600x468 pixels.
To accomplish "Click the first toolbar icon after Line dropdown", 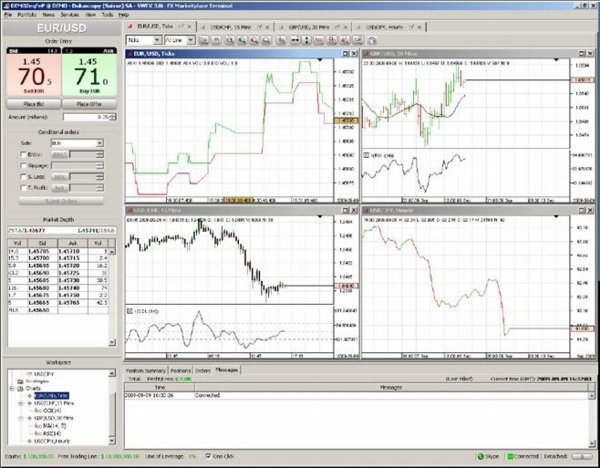I will pos(204,40).
